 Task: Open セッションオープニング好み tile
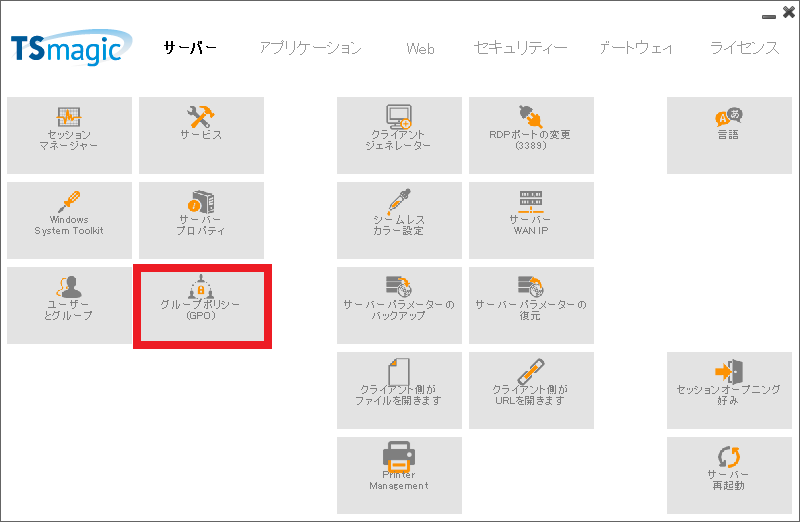coord(729,390)
